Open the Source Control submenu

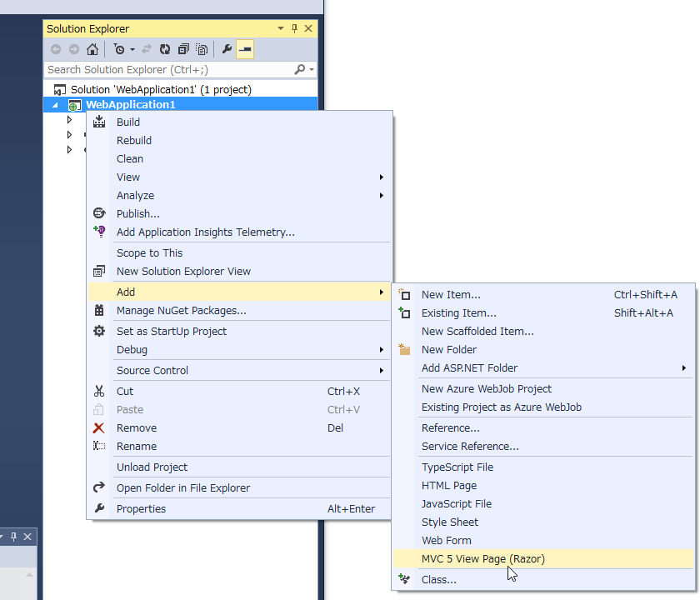pyautogui.click(x=239, y=370)
